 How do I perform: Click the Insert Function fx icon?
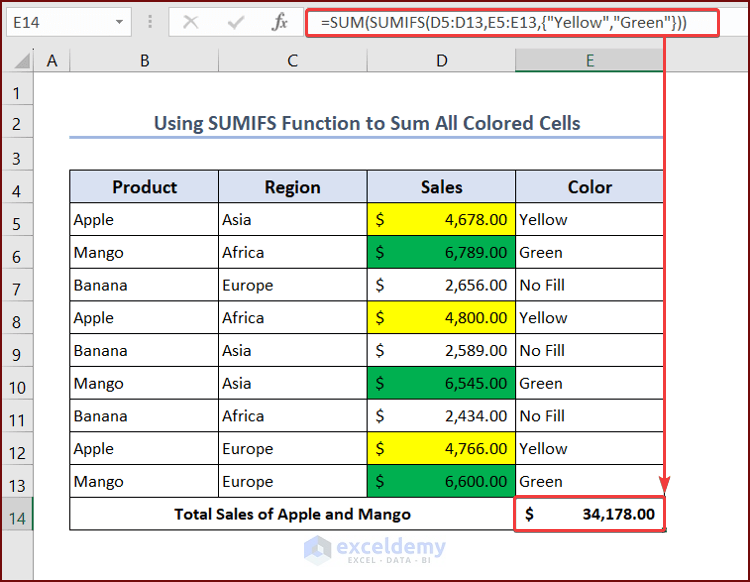tap(281, 22)
